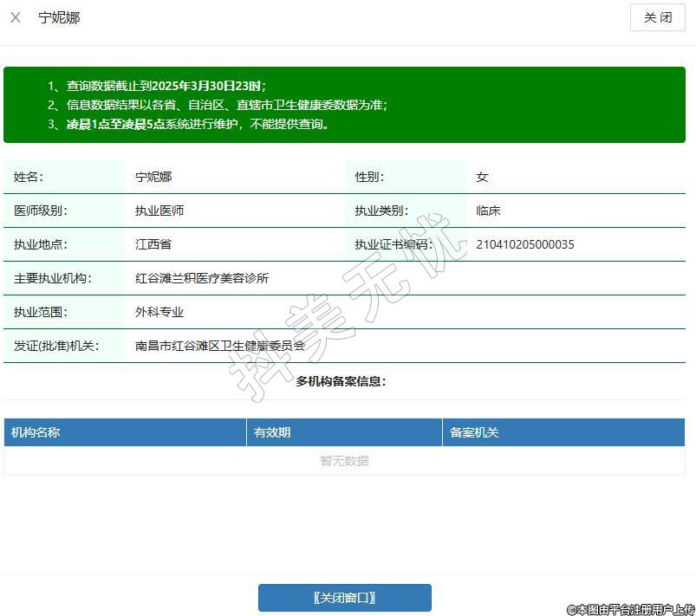The height and width of the screenshot is (616, 696).
Task: Click the 多机构备案信息 section heading
Action: tap(341, 381)
